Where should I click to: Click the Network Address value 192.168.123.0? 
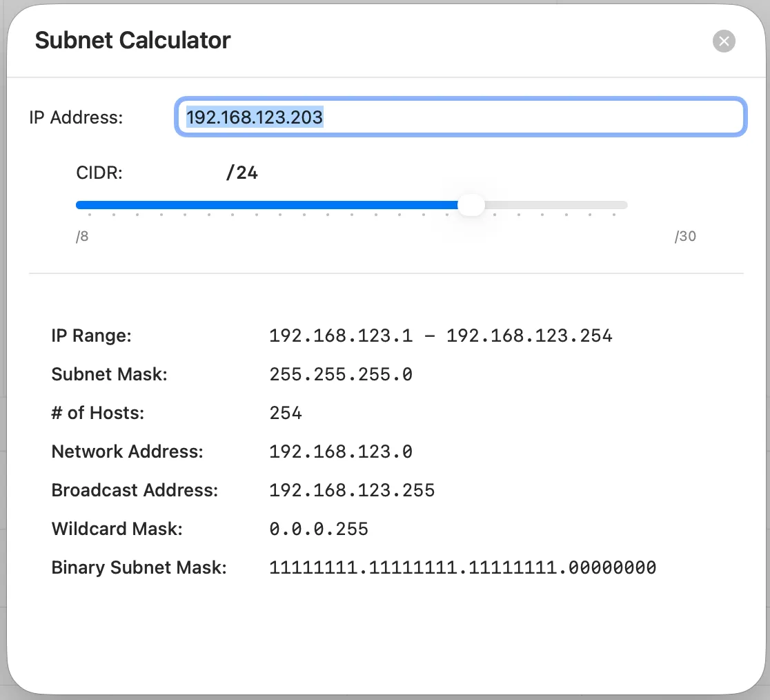pyautogui.click(x=341, y=452)
